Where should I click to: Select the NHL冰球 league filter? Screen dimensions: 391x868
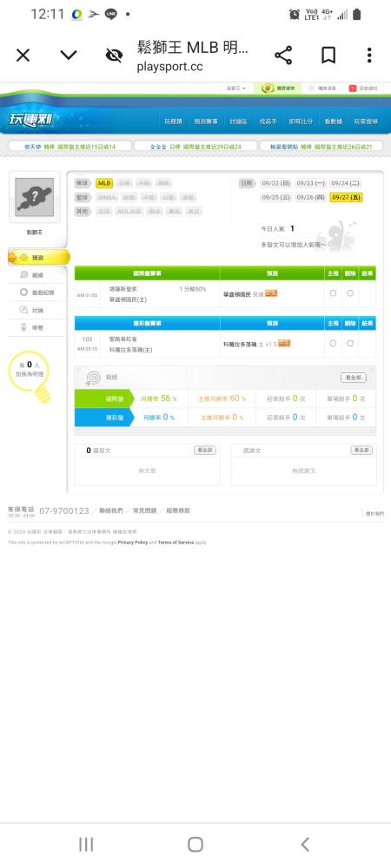(129, 211)
